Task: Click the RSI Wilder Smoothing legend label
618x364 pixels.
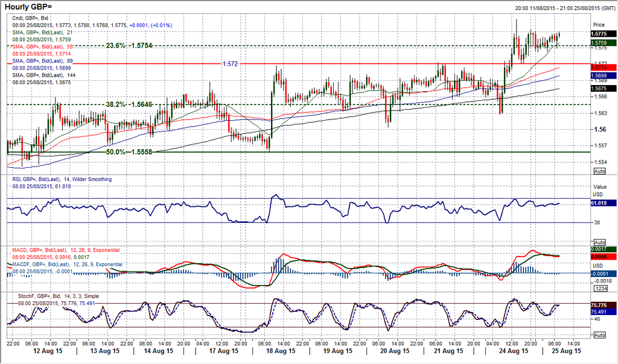Action: point(62,179)
